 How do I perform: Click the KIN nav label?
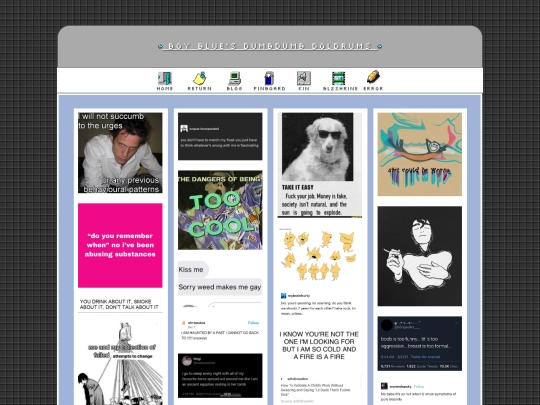[304, 89]
